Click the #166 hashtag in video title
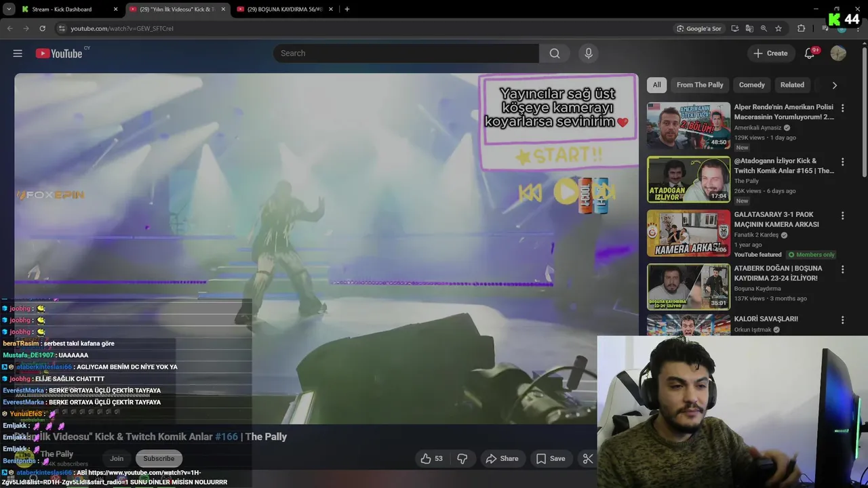868x488 pixels. click(226, 437)
